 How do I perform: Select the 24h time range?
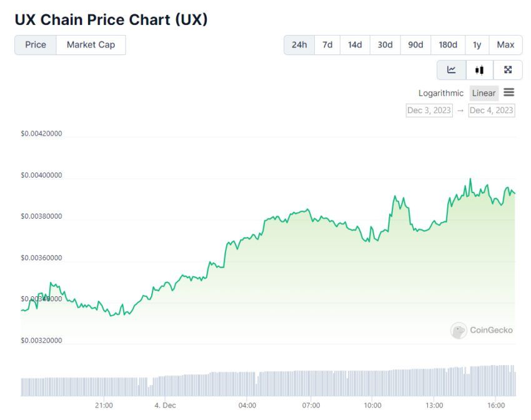[x=299, y=45]
